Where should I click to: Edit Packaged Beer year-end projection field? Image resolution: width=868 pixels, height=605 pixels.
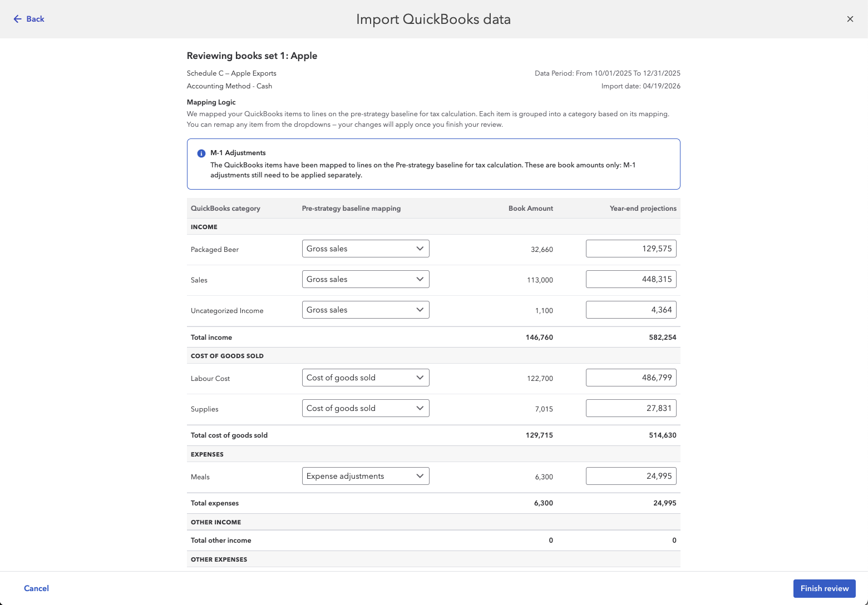point(631,249)
